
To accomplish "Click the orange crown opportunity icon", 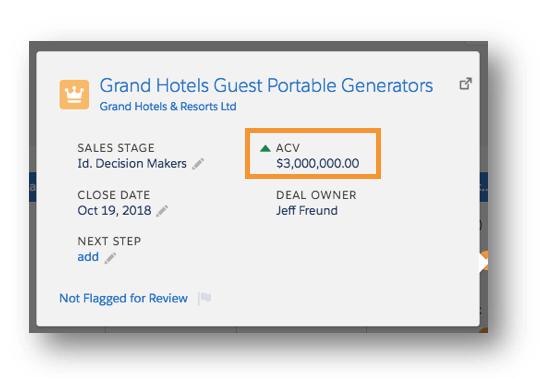I will coord(74,94).
